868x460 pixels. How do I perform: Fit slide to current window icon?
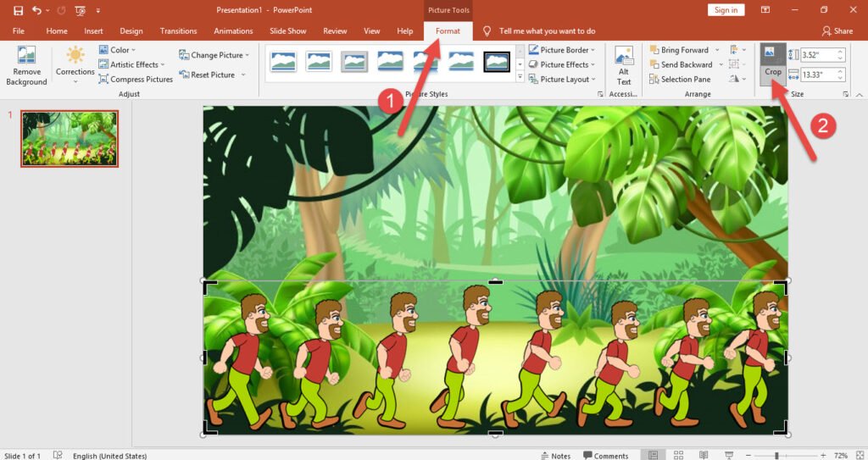tap(858, 456)
